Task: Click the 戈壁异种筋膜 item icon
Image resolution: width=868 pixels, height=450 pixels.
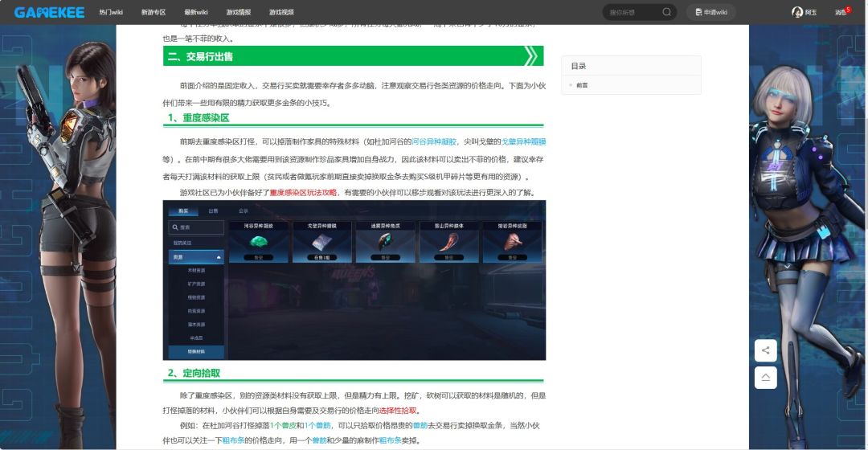Action: 321,242
